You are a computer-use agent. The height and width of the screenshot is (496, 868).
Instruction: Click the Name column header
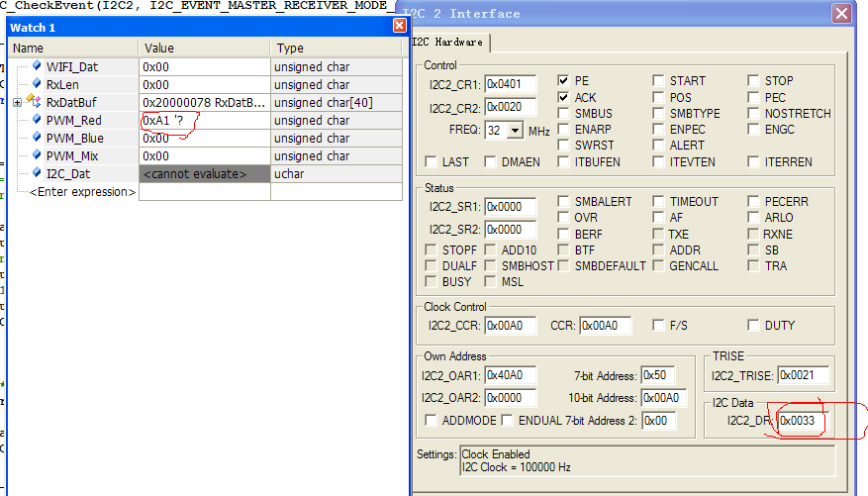tap(72, 49)
